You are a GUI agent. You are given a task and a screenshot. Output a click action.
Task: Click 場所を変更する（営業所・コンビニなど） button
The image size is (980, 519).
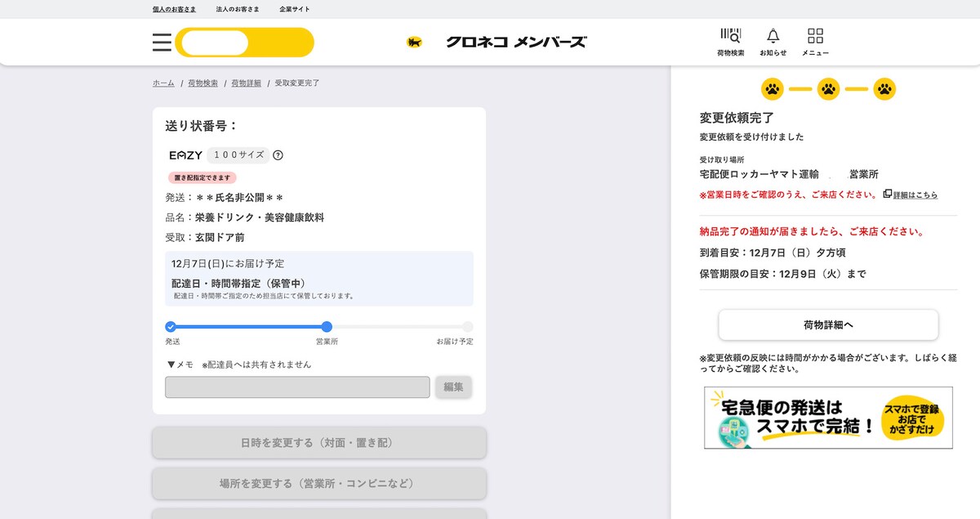tap(318, 484)
